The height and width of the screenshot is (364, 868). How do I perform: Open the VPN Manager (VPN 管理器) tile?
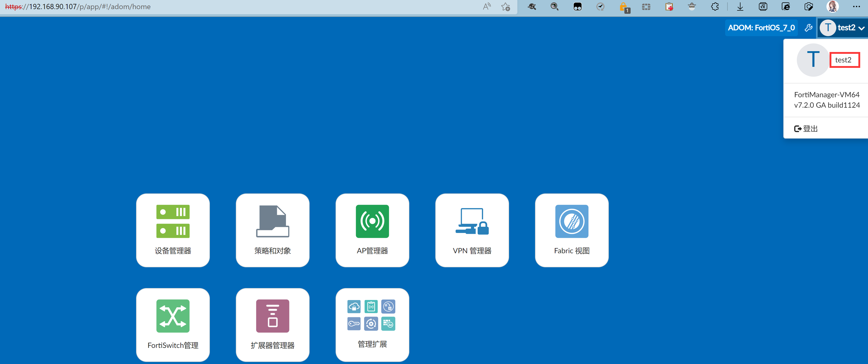pos(472,230)
